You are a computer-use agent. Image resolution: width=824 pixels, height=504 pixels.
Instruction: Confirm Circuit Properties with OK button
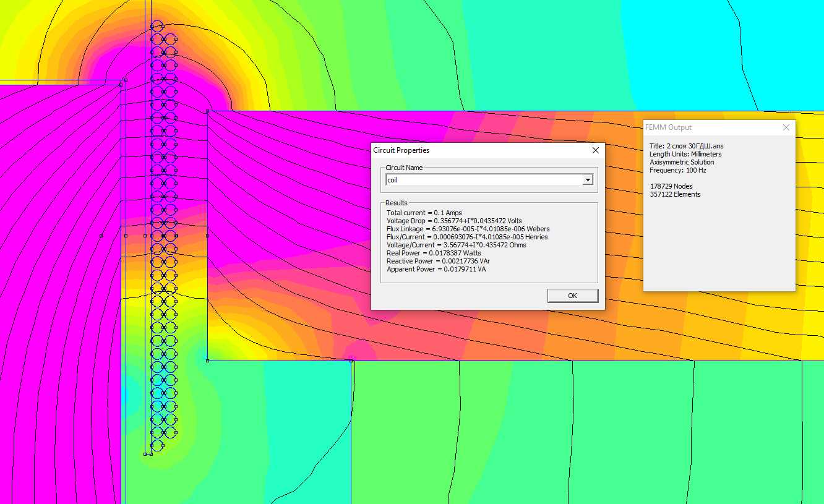click(572, 296)
